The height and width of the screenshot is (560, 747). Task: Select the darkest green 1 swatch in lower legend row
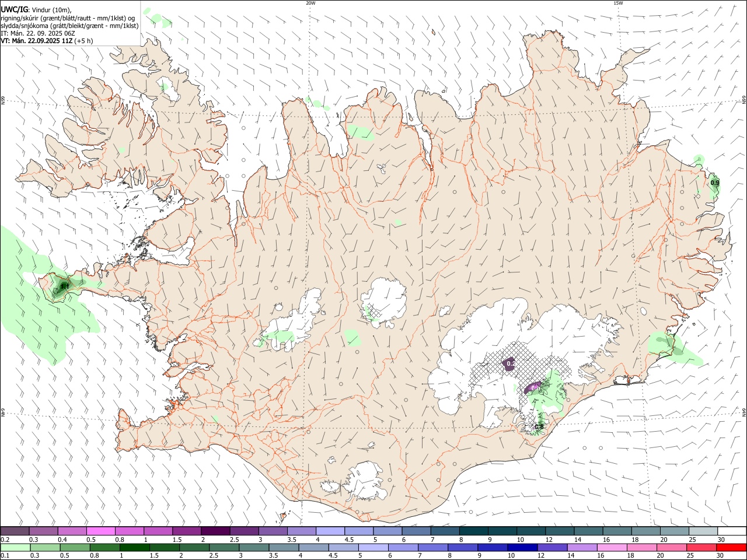pyautogui.click(x=134, y=547)
